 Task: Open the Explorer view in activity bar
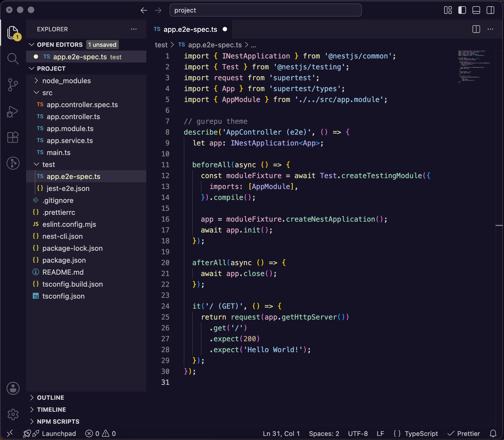pos(13,33)
